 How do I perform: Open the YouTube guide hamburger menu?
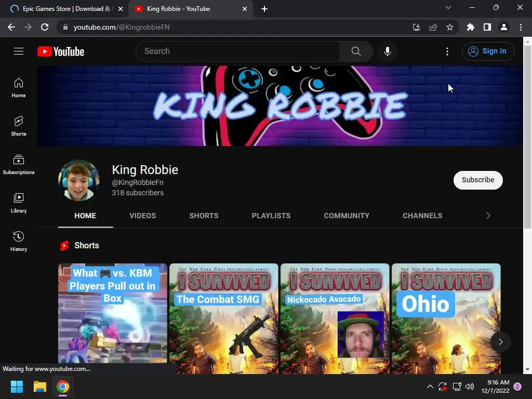pos(19,51)
